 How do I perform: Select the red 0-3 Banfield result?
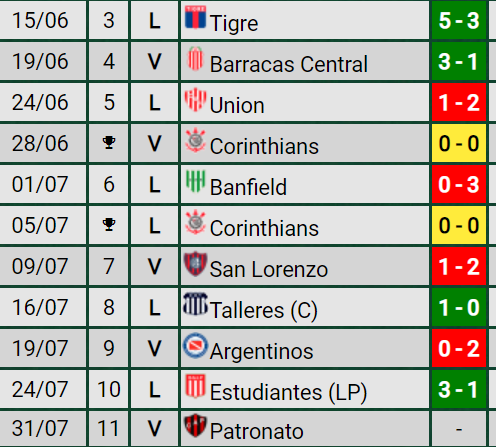tap(459, 184)
